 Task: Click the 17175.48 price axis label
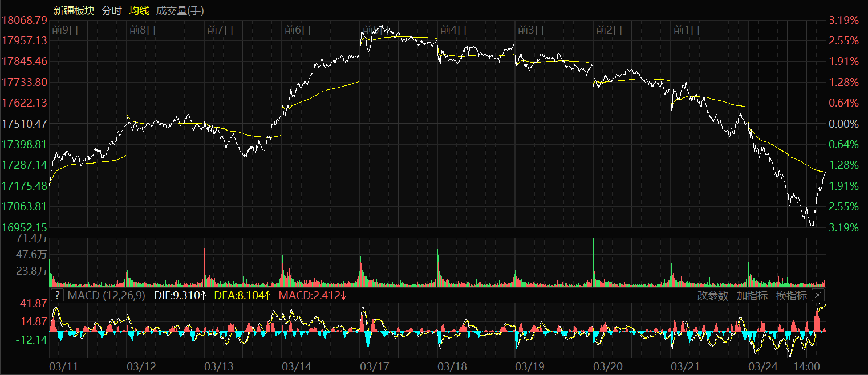[25, 186]
